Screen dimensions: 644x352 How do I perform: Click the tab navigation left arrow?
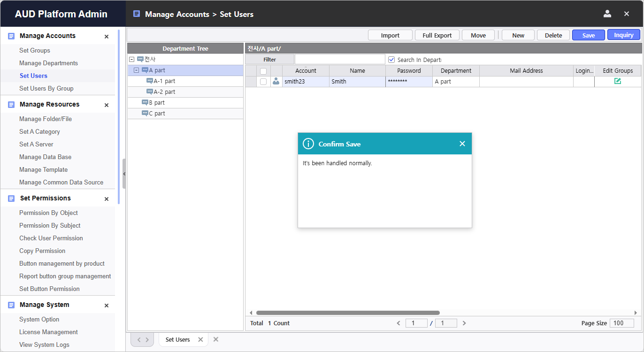pos(138,339)
